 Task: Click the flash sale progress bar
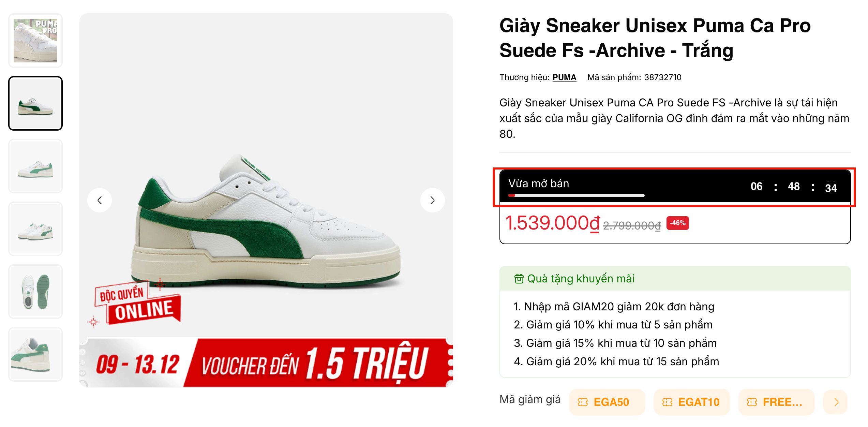click(x=576, y=195)
